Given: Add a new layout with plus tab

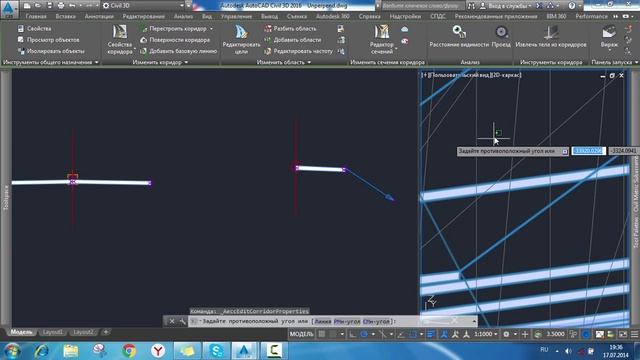Looking at the screenshot, I should [106, 332].
